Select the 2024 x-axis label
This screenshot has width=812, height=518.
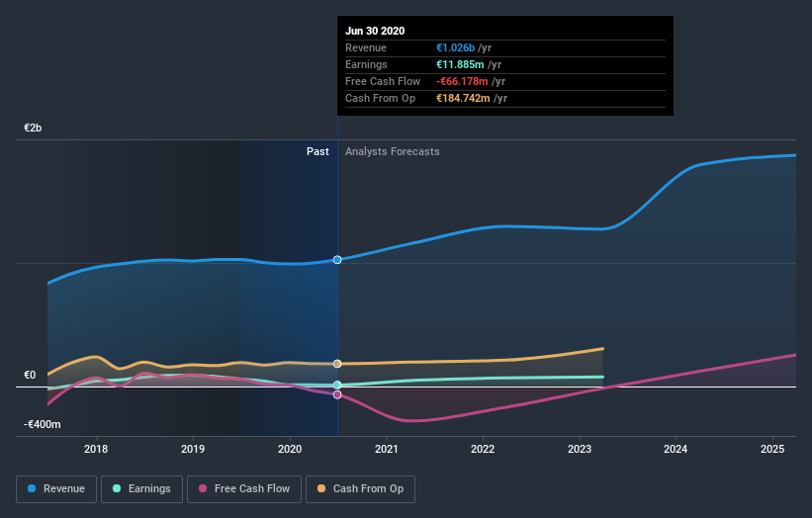pyautogui.click(x=676, y=449)
